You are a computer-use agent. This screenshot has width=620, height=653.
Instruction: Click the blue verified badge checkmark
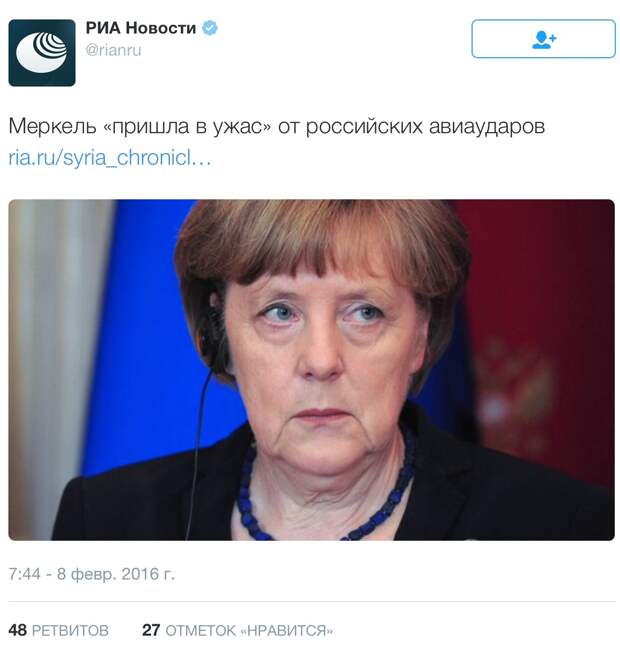[209, 28]
